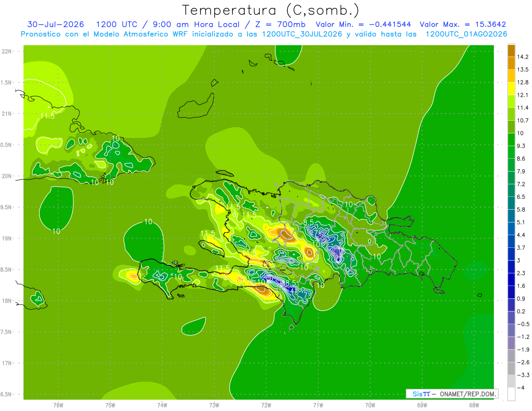Click the "18N" latitude axis label
The image size is (532, 411).
pyautogui.click(x=8, y=301)
